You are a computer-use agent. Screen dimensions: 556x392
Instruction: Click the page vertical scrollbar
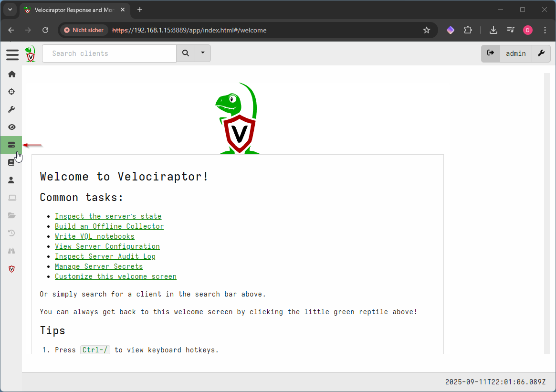[547, 213]
